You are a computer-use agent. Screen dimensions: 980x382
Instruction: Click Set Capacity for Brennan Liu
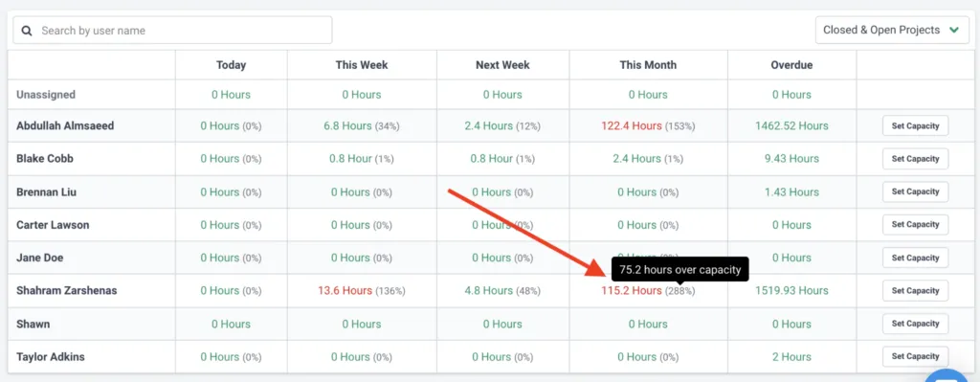pyautogui.click(x=915, y=191)
